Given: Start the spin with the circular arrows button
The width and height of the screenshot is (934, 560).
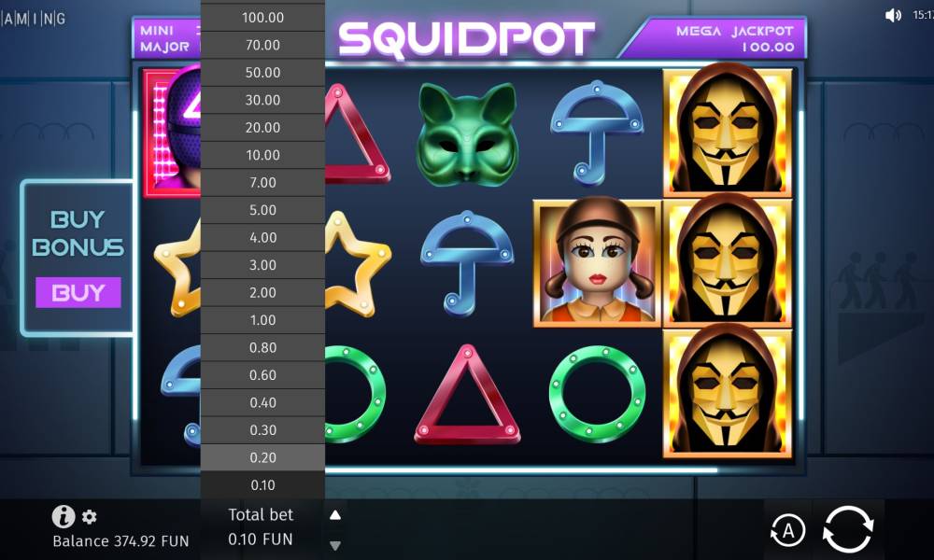Looking at the screenshot, I should click(848, 529).
